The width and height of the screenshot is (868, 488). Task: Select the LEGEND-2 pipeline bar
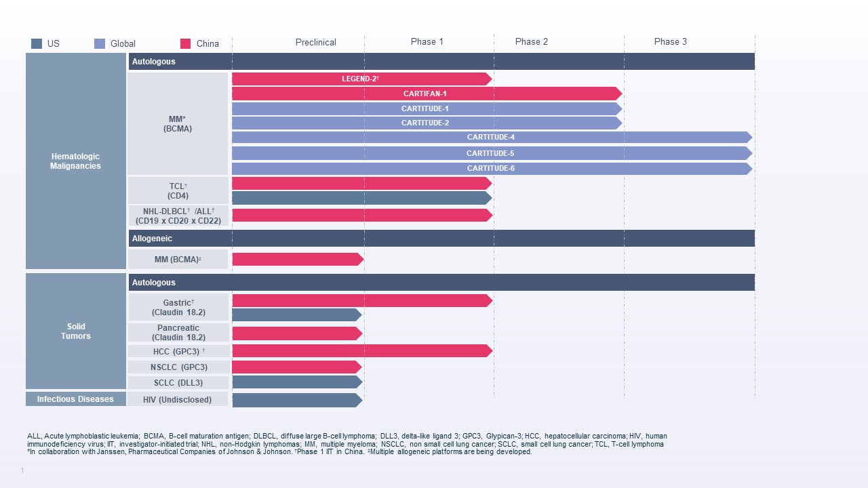360,79
